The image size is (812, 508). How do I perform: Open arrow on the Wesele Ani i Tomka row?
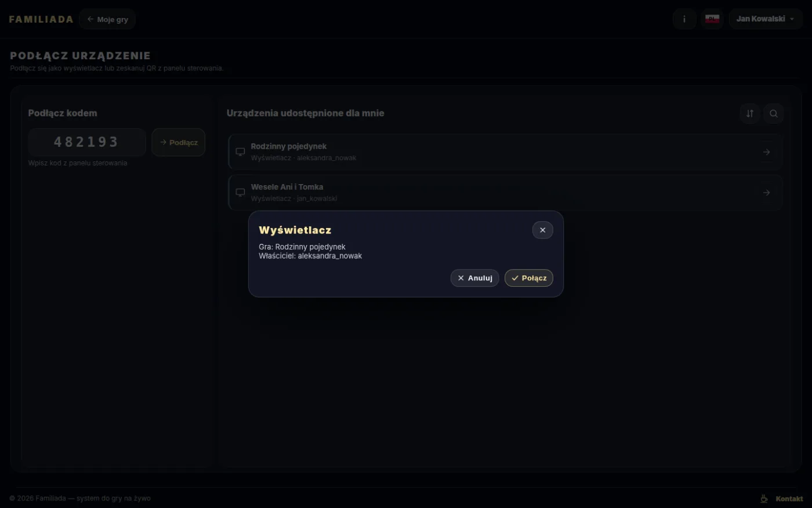click(x=766, y=193)
